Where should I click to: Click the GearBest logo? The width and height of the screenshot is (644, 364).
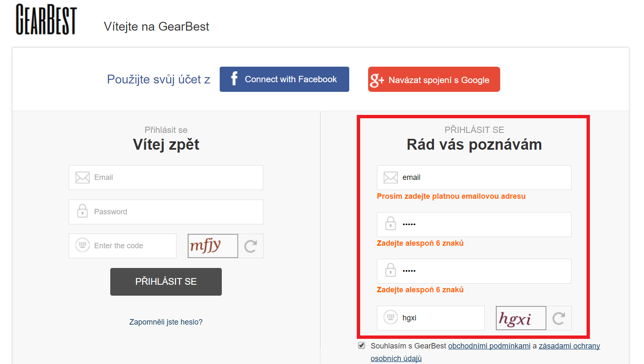coord(46,19)
